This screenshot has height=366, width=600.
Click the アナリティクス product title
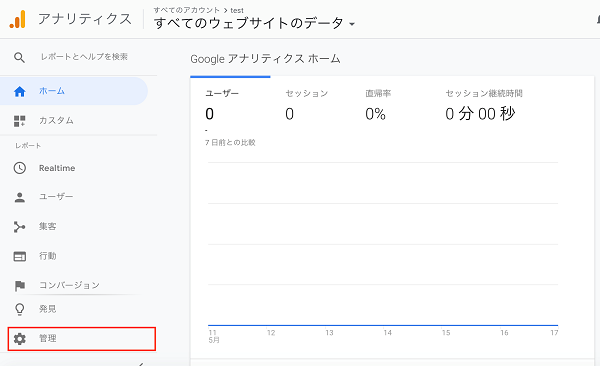point(85,19)
